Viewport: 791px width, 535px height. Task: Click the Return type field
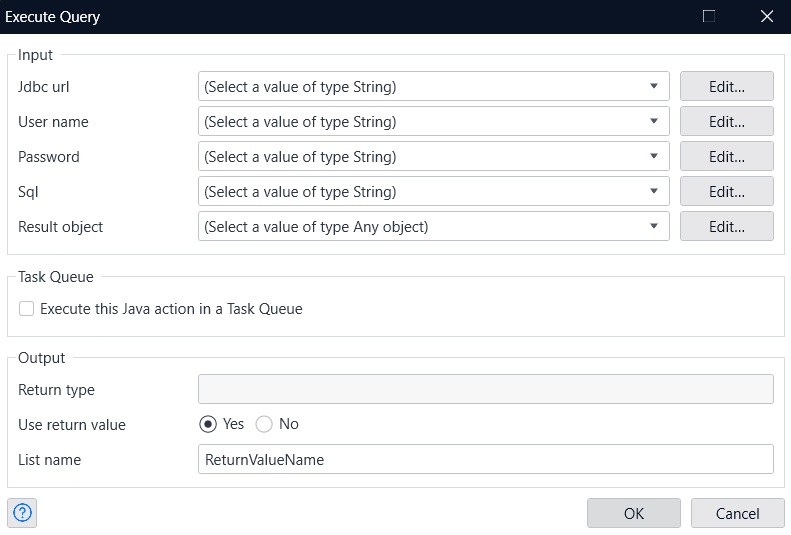coord(486,389)
